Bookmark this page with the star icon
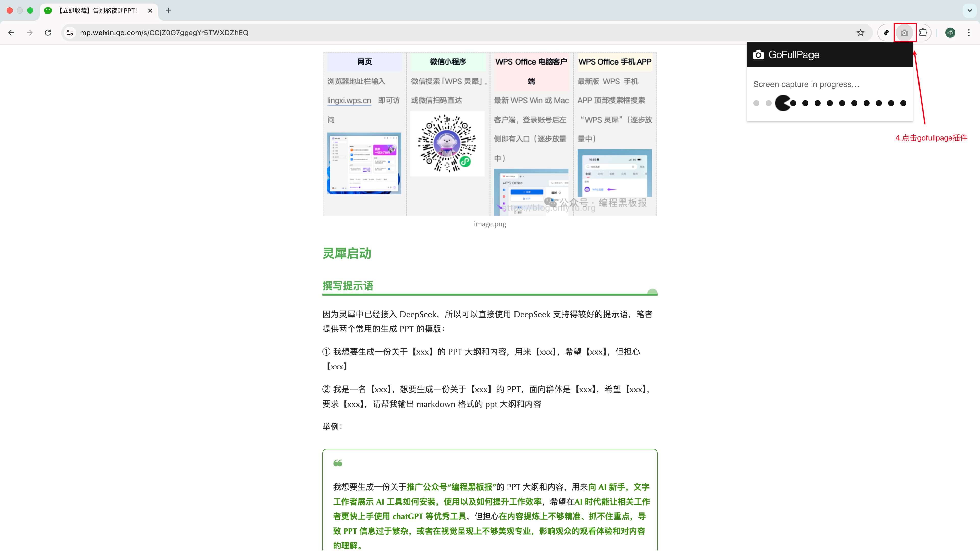Screen dimensions: 980x551 click(x=860, y=33)
